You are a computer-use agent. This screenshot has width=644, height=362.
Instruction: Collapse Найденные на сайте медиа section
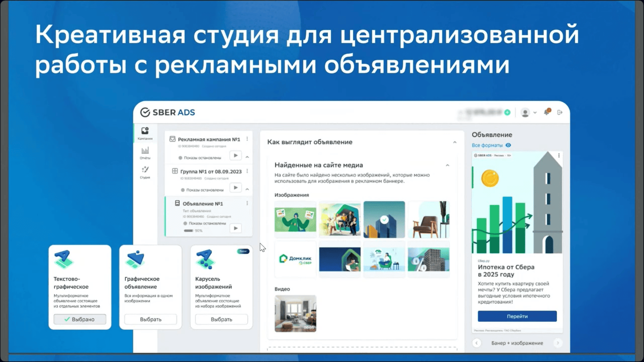pyautogui.click(x=447, y=165)
